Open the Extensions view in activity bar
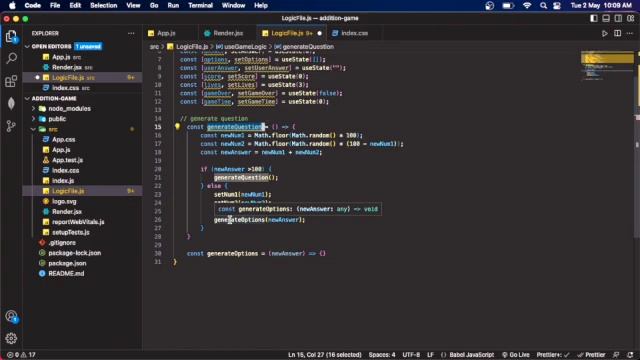The width and height of the screenshot is (640, 360). [11, 81]
